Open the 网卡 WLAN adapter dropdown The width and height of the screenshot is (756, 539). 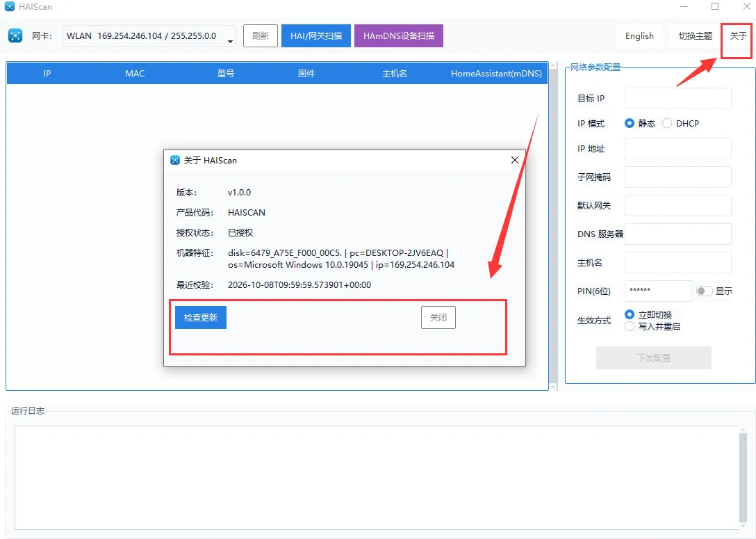coord(149,36)
